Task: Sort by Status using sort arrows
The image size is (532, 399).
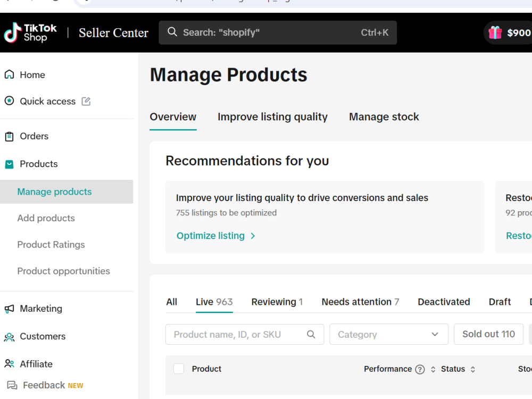Action: pos(473,369)
